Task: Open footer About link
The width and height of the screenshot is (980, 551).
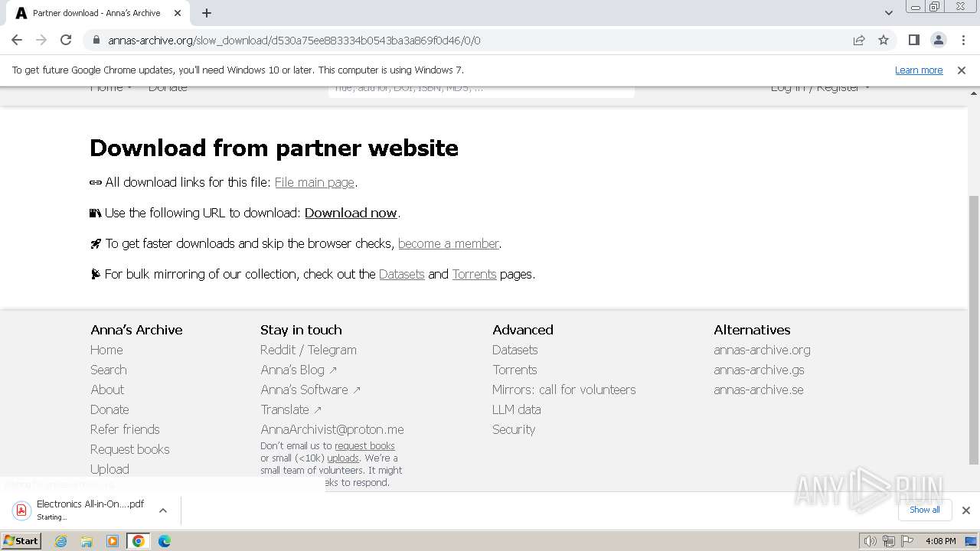Action: coord(107,390)
